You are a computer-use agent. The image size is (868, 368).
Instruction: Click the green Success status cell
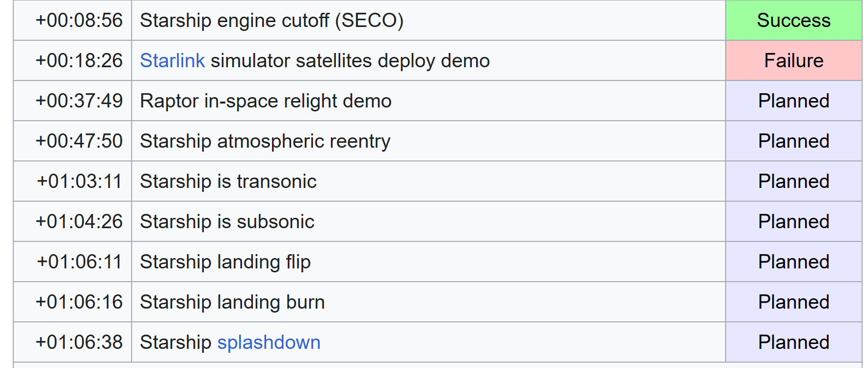(793, 21)
